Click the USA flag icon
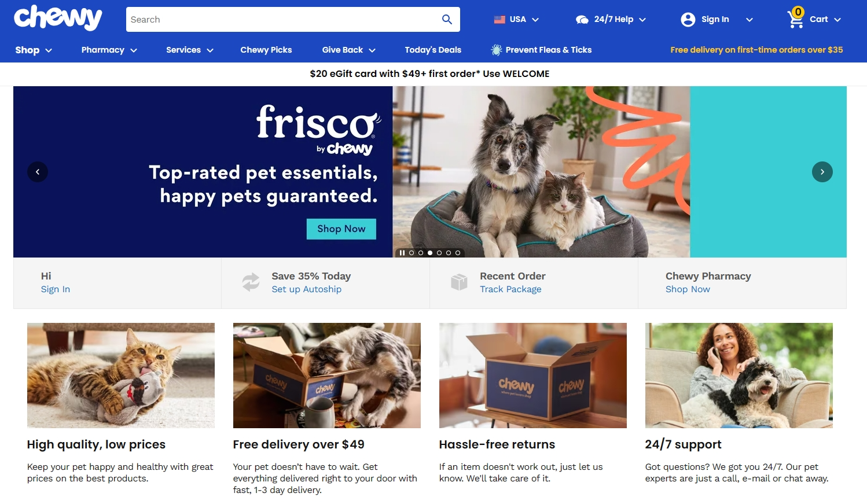Image resolution: width=867 pixels, height=504 pixels. [x=499, y=20]
